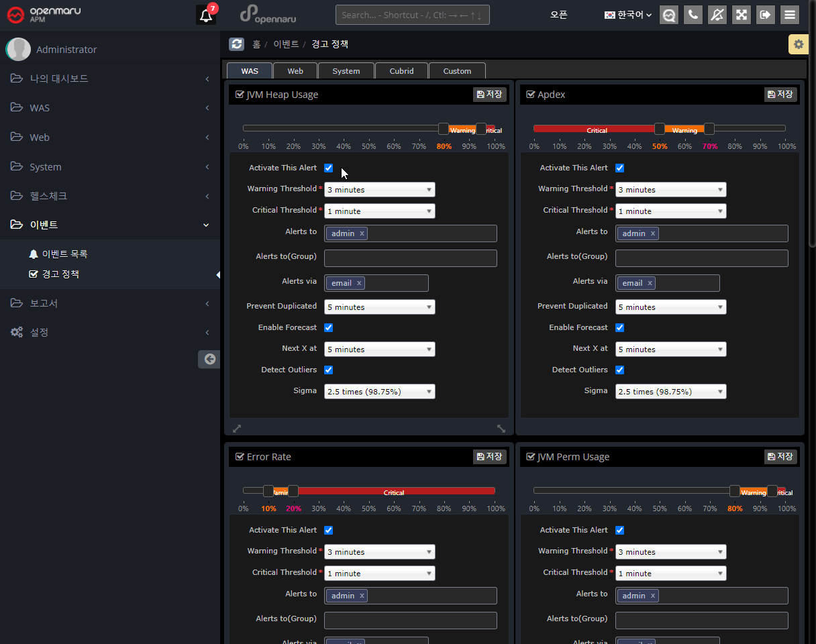Toggle Enable Forecast in the Apdex panel

619,327
